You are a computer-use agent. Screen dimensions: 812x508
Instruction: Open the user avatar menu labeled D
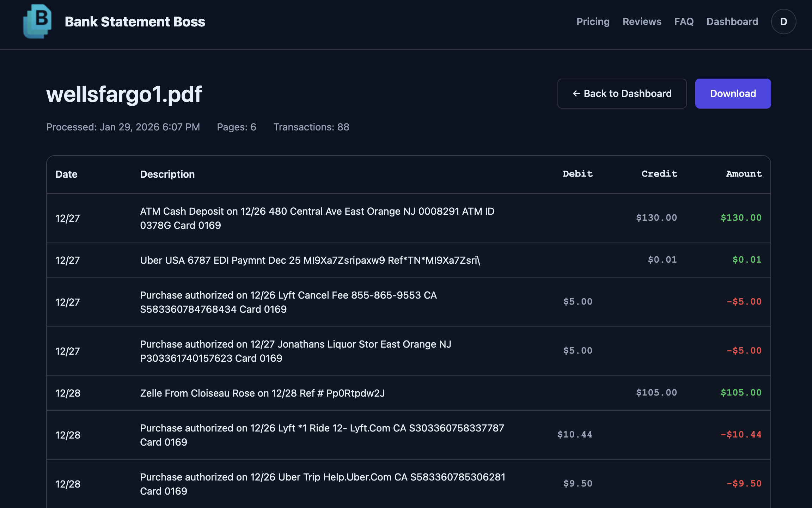tap(783, 21)
